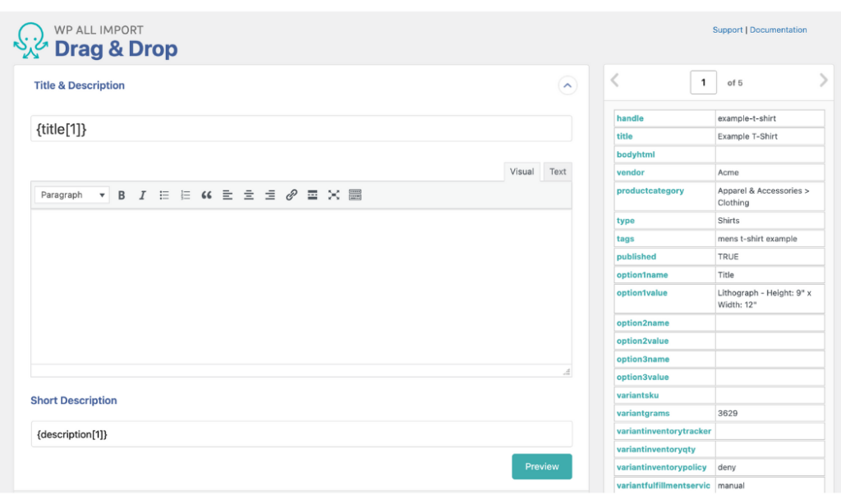Apply blockquote formatting

(x=206, y=195)
